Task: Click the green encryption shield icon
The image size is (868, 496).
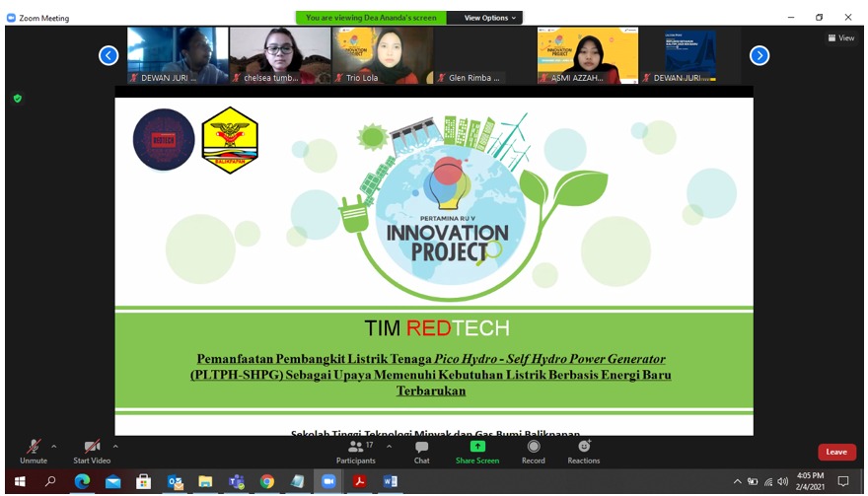Action: coord(18,99)
